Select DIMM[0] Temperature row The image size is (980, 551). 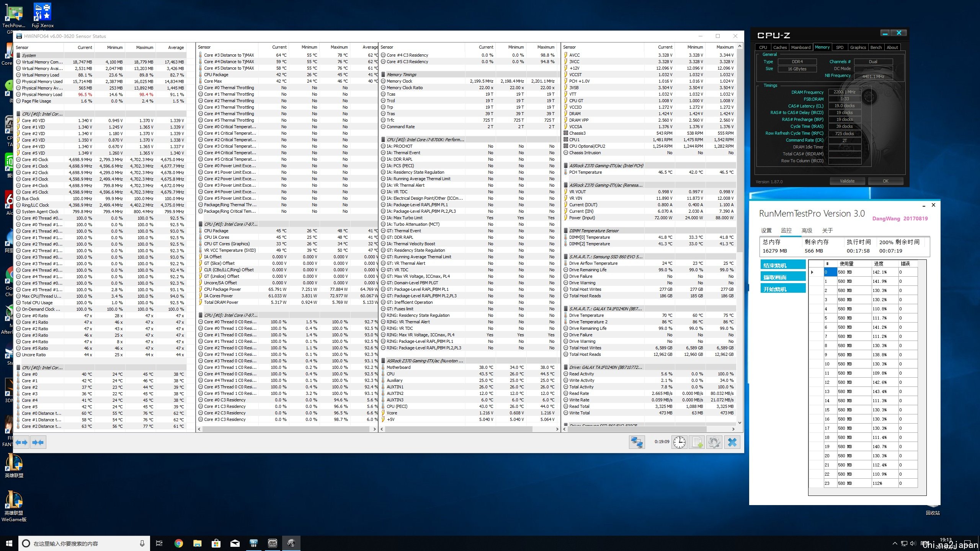click(x=649, y=237)
